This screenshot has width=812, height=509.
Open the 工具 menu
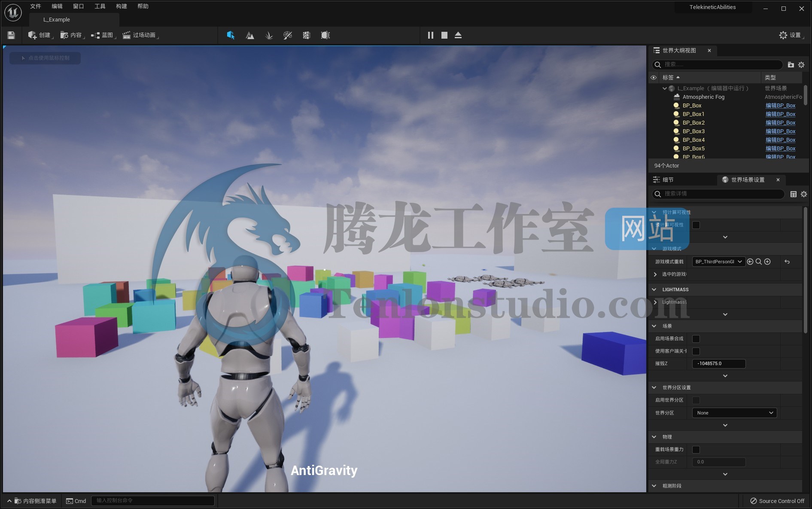tap(100, 6)
